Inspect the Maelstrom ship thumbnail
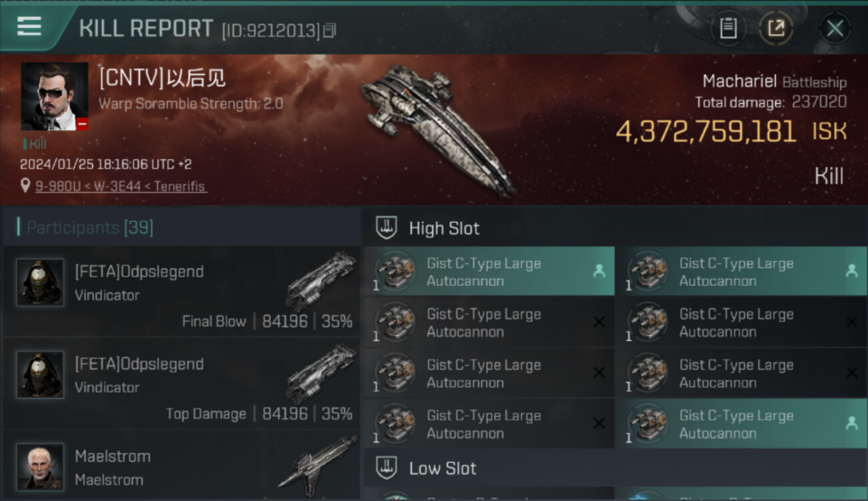The height and width of the screenshot is (501, 868). [x=318, y=461]
